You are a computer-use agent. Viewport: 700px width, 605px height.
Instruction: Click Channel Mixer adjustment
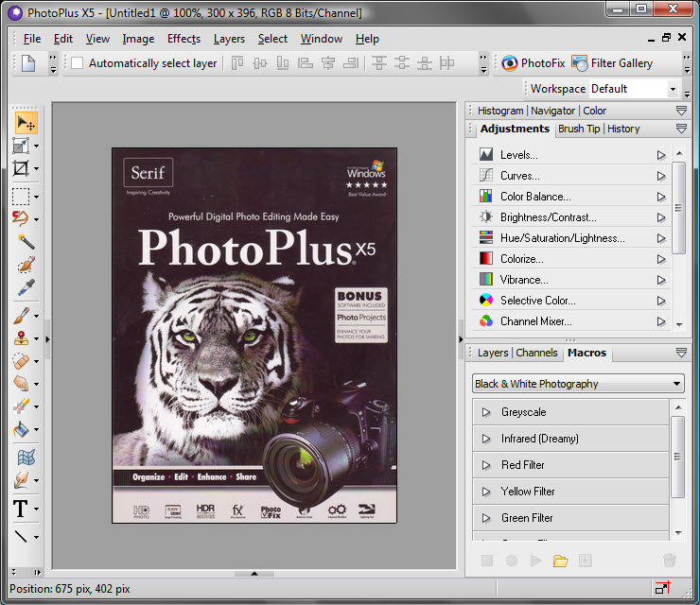[571, 321]
